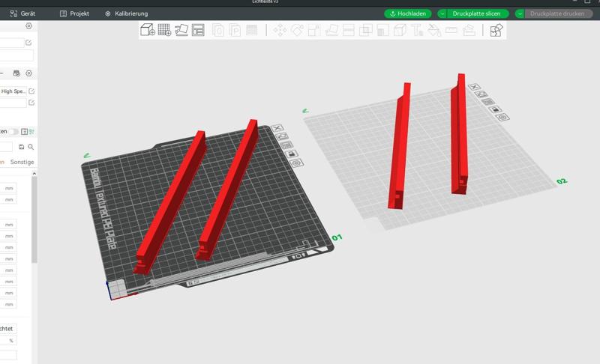Open the Assembly view icon
600x364 pixels.
click(496, 30)
